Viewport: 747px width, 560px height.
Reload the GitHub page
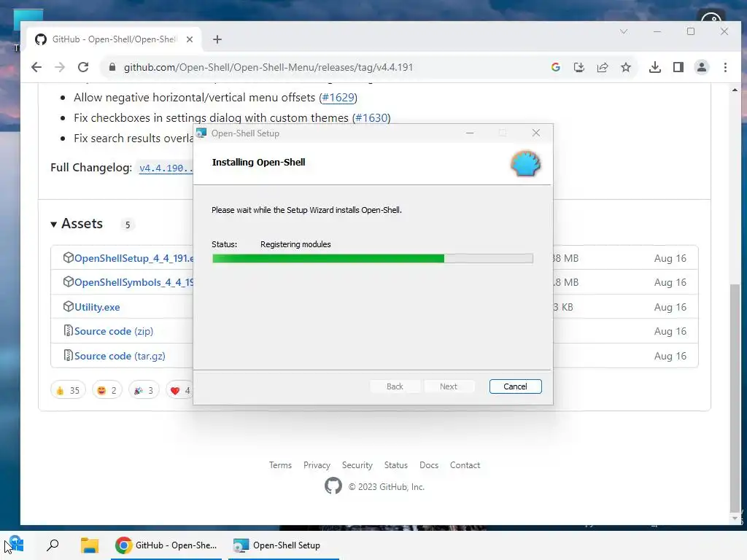pyautogui.click(x=83, y=67)
